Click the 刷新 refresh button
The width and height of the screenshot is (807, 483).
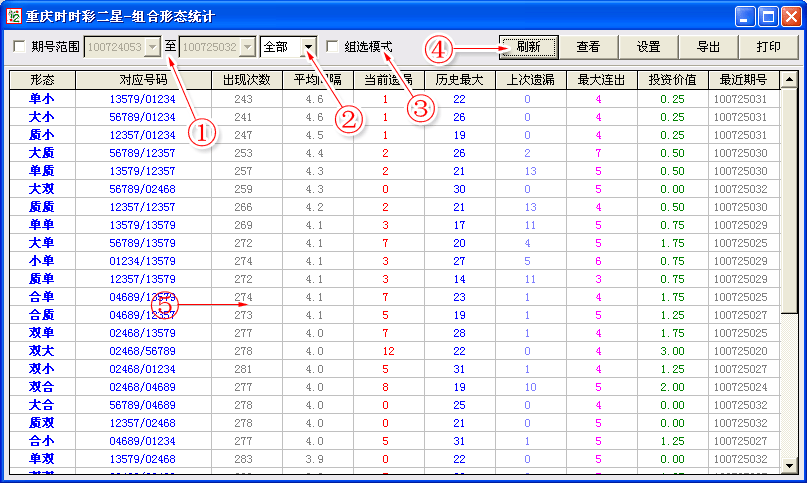[528, 47]
